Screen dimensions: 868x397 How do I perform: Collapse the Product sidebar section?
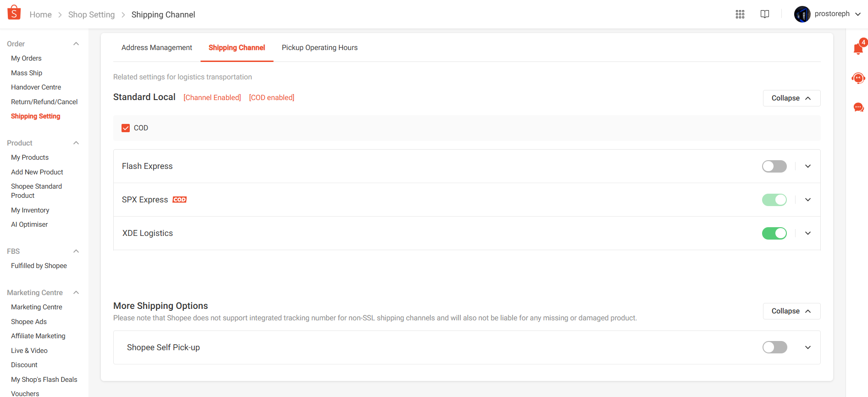76,143
